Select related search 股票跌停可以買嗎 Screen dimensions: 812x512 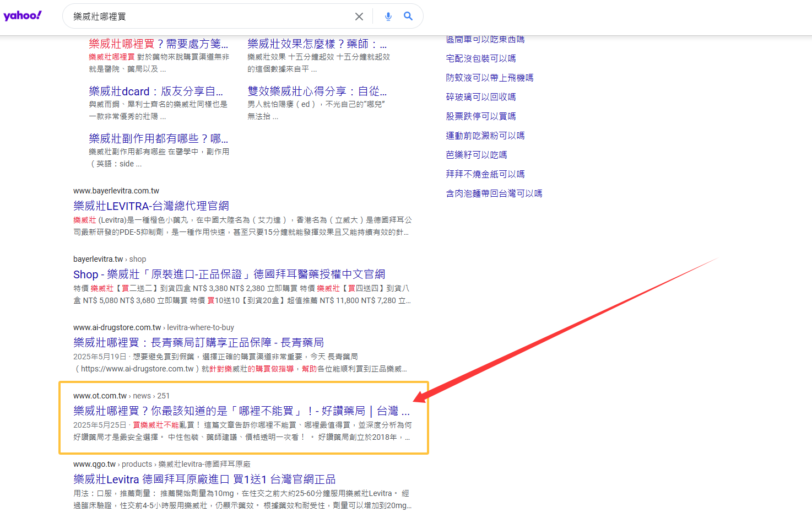coord(481,116)
